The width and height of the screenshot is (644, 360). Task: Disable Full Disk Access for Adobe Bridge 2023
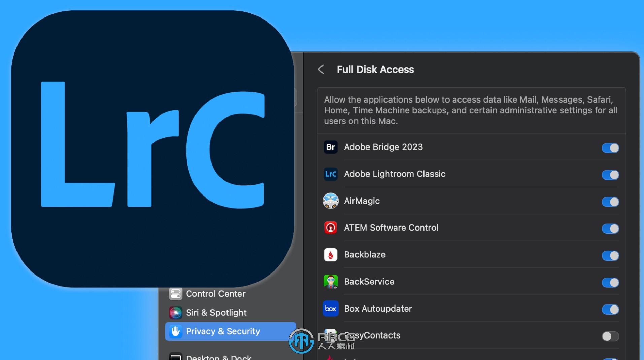coord(610,148)
